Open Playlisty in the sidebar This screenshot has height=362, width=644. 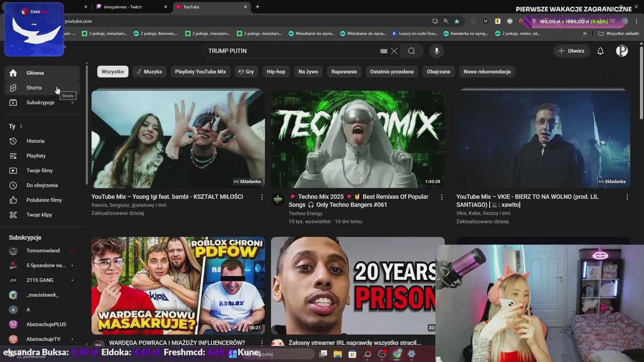pos(42,156)
